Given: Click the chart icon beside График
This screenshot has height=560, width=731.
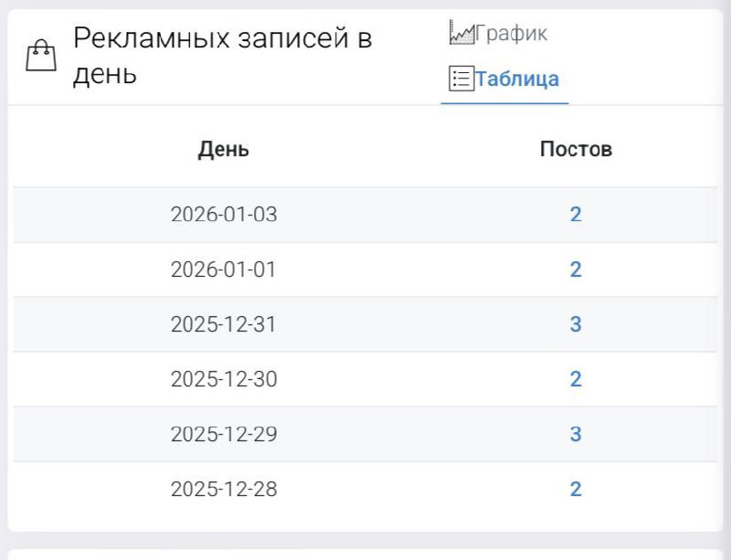Looking at the screenshot, I should [x=462, y=34].
